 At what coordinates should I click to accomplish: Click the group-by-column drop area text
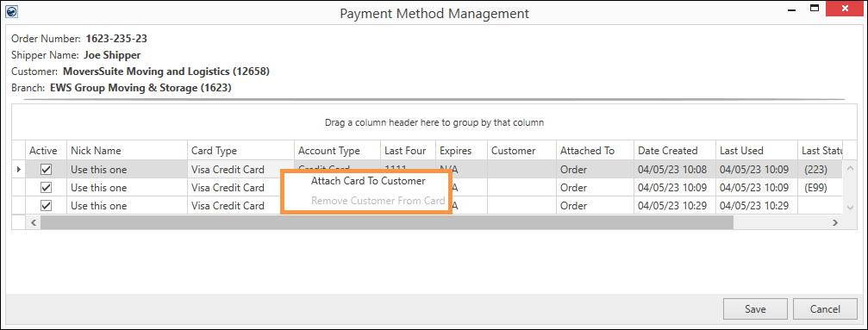[434, 122]
